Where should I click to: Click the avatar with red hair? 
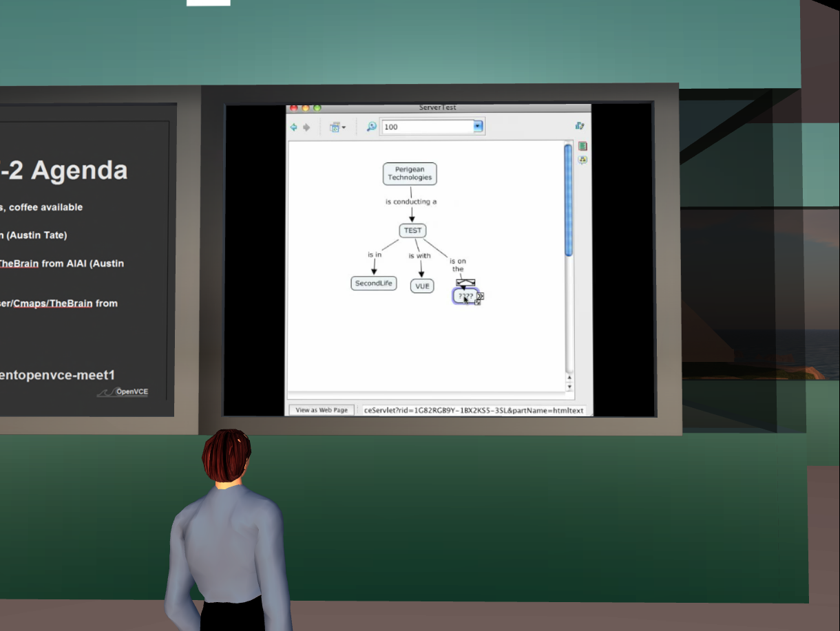[x=227, y=530]
